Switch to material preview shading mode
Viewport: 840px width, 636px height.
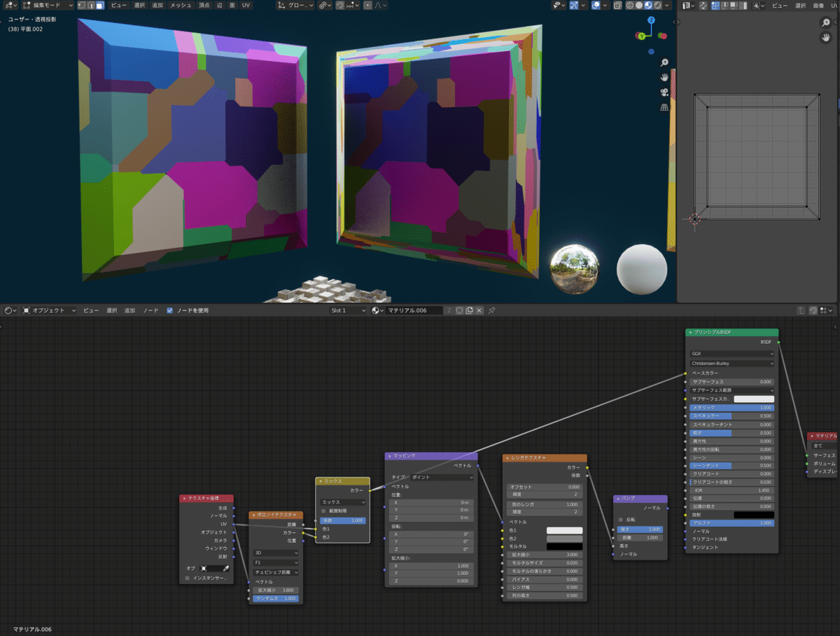[648, 5]
